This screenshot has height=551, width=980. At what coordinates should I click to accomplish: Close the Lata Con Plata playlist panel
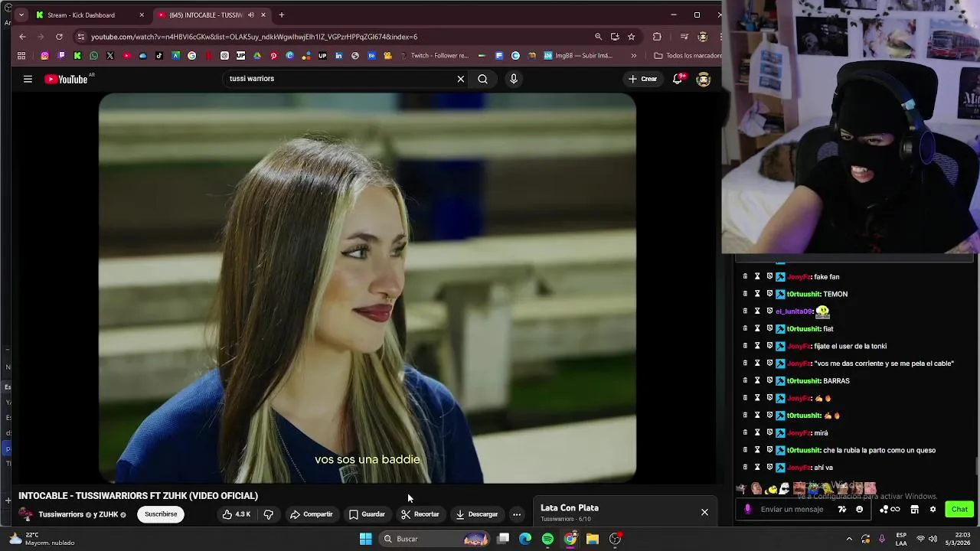click(704, 512)
